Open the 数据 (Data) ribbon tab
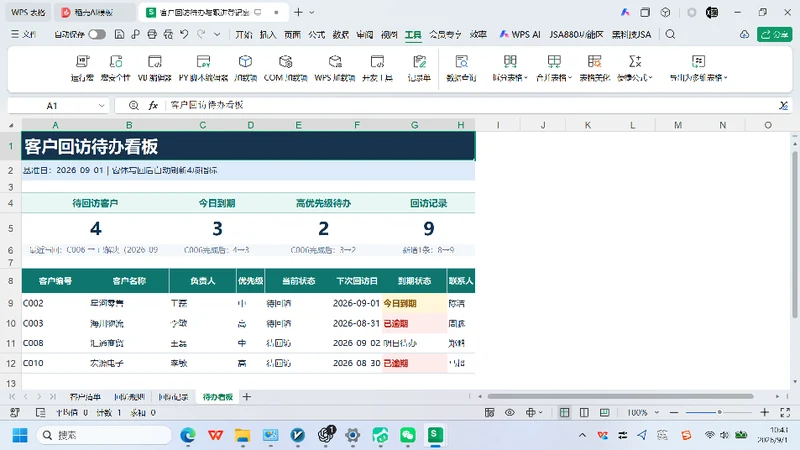800x450 pixels. [x=340, y=34]
